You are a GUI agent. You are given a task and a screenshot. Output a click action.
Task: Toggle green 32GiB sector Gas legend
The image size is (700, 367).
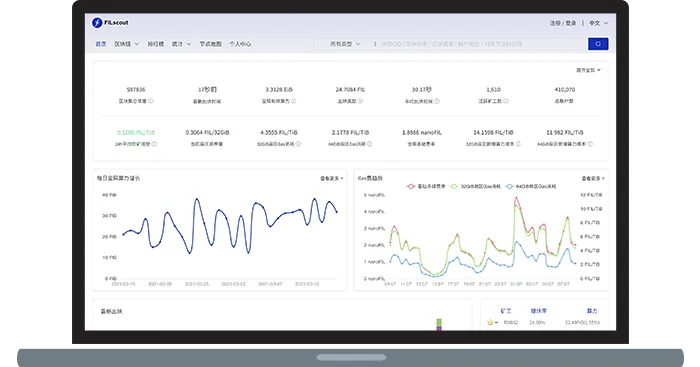pyautogui.click(x=475, y=186)
